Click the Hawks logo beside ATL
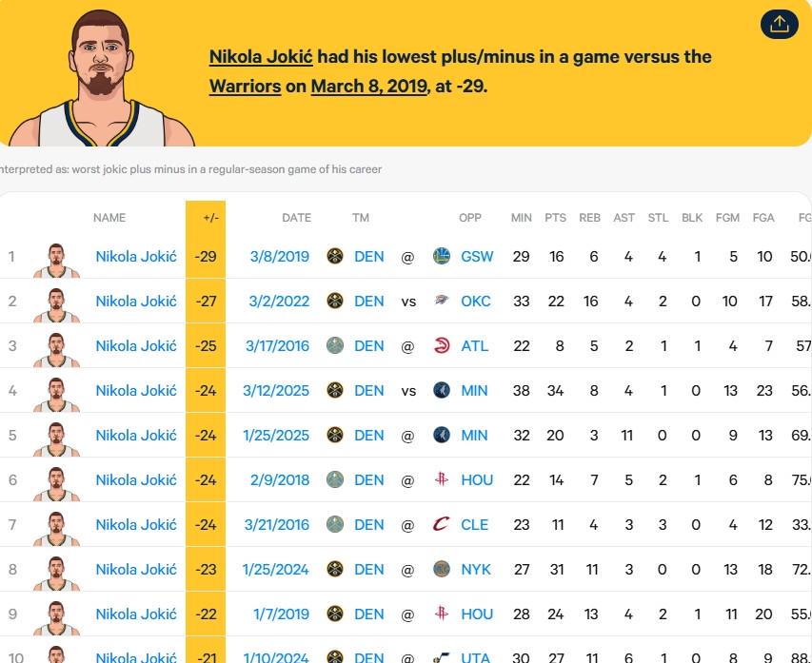The width and height of the screenshot is (812, 663). [441, 345]
